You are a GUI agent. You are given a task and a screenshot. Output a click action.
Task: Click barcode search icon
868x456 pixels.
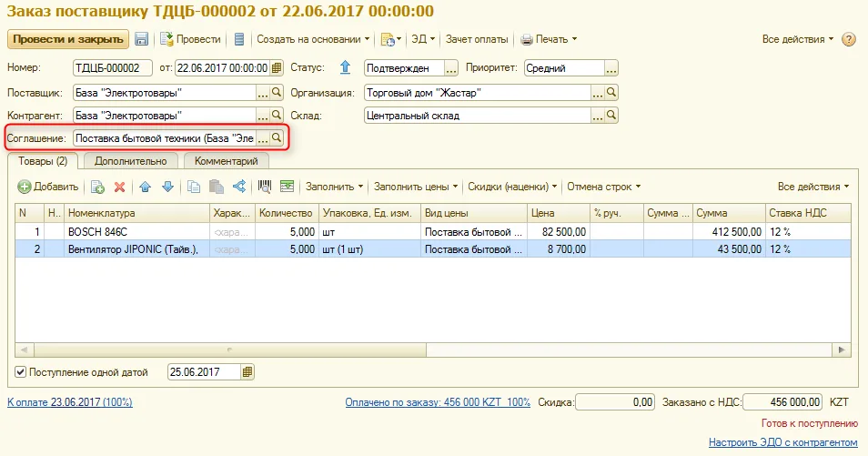coord(265,187)
